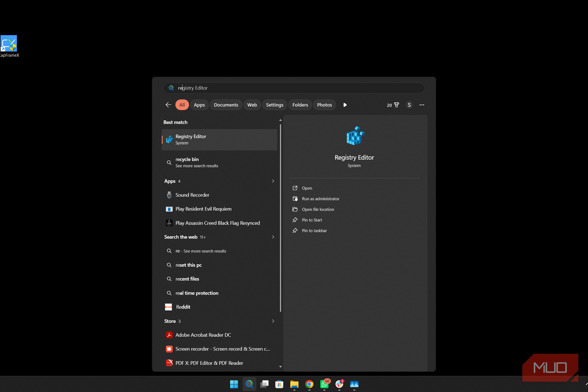
Task: Click the Screen recorder red app icon
Action: [x=169, y=349]
